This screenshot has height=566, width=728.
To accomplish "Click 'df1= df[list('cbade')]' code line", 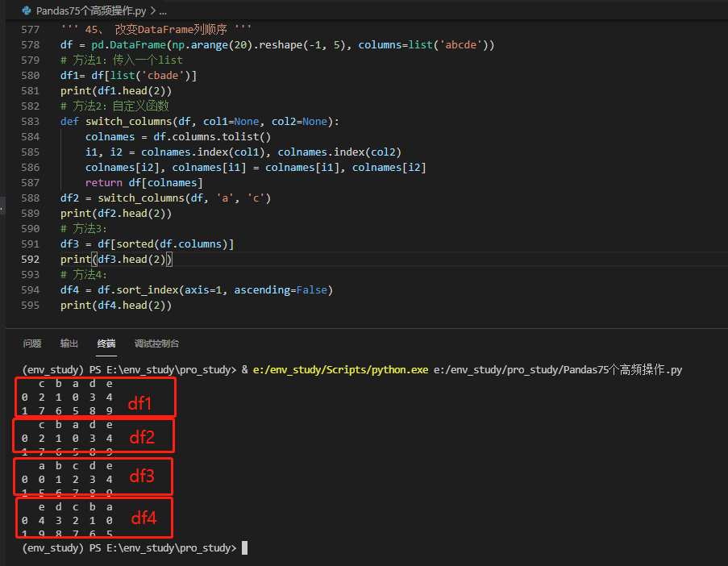I will tap(129, 75).
